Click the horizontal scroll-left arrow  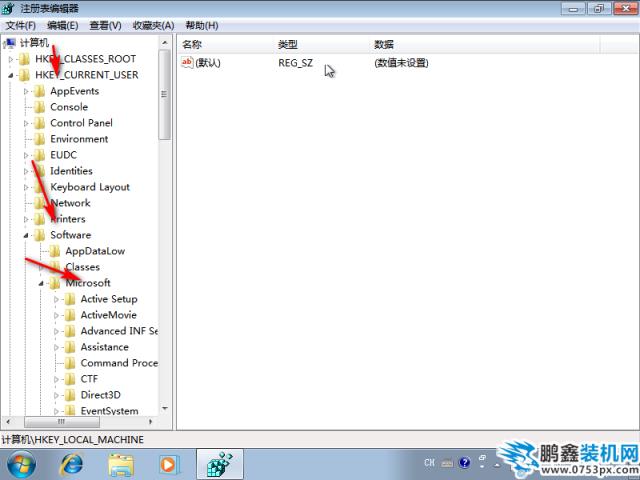tap(8, 421)
